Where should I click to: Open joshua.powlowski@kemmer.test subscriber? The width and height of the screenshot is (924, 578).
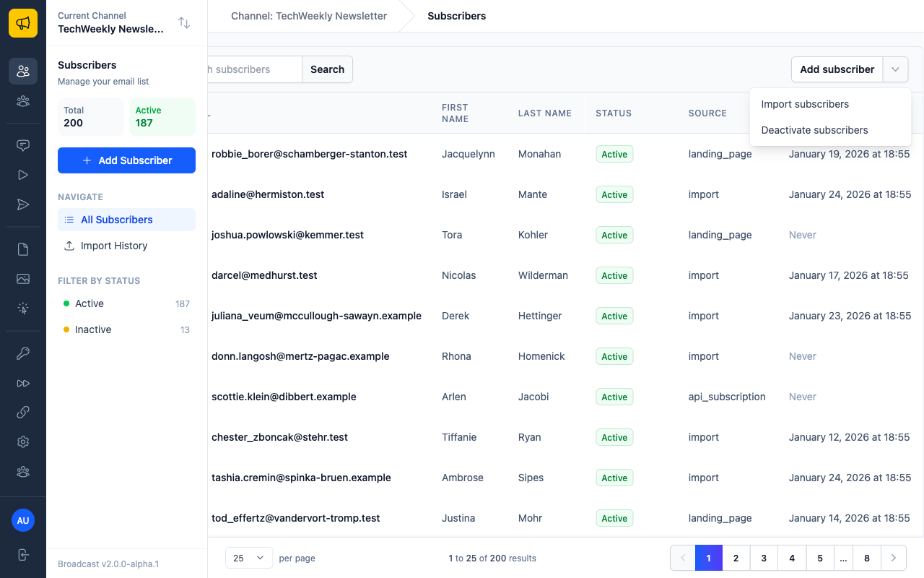click(287, 235)
